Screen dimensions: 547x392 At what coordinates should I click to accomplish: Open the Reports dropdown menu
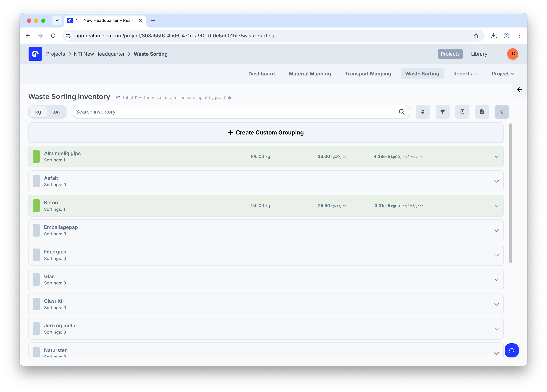465,74
